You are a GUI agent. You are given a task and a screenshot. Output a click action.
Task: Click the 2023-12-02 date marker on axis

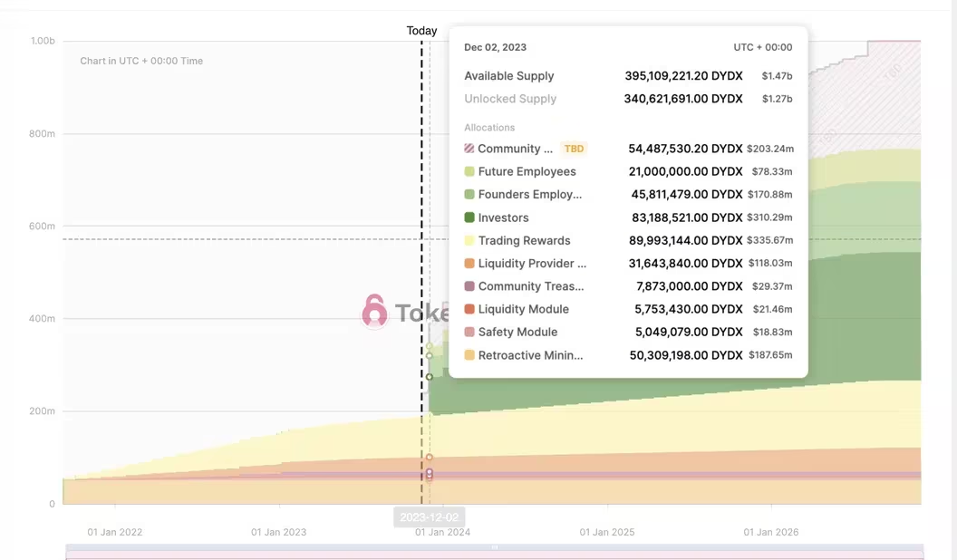430,517
